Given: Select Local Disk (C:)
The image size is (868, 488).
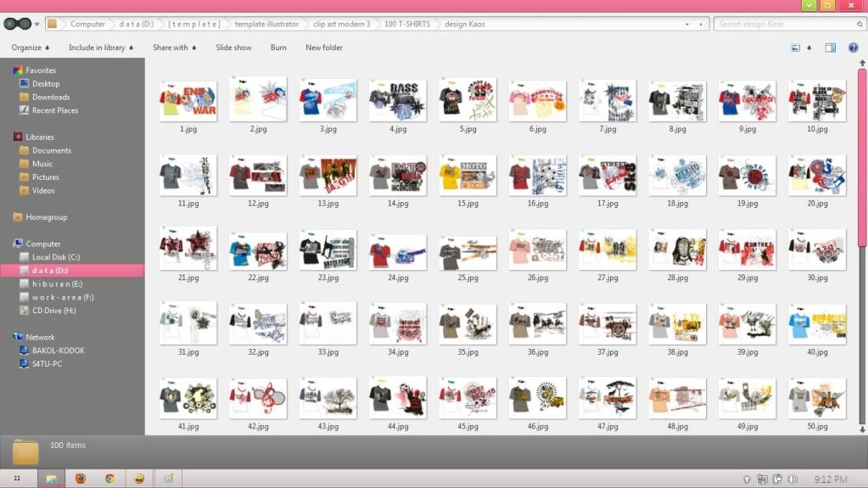Looking at the screenshot, I should tap(55, 257).
